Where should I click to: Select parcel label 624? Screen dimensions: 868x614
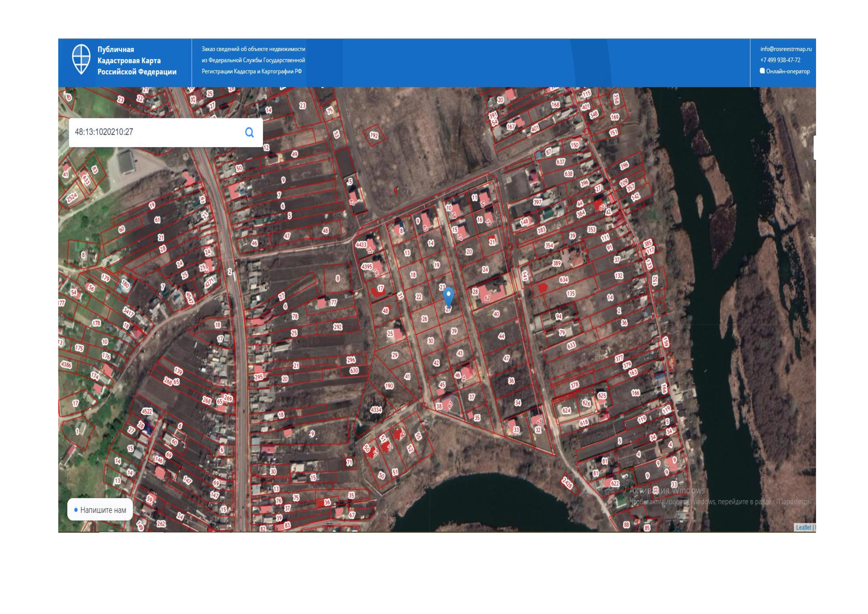coord(566,411)
